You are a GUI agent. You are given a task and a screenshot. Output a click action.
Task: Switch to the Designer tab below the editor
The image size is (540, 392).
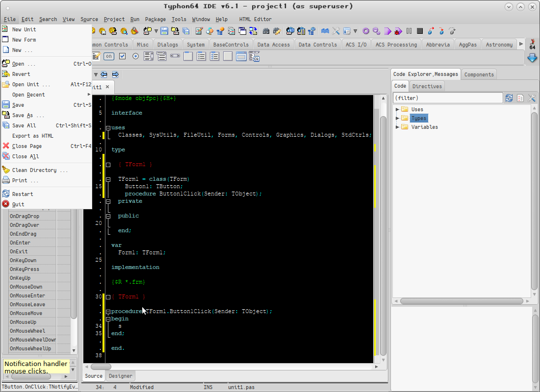(121, 376)
